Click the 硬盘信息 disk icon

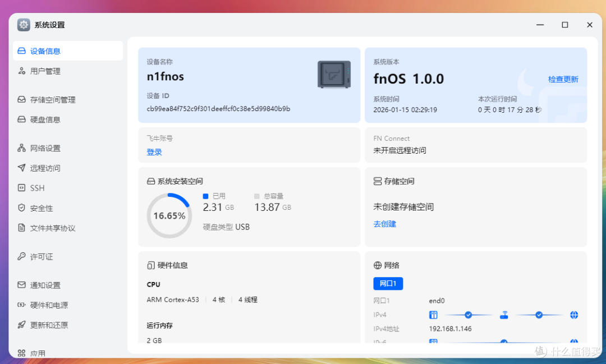(22, 119)
